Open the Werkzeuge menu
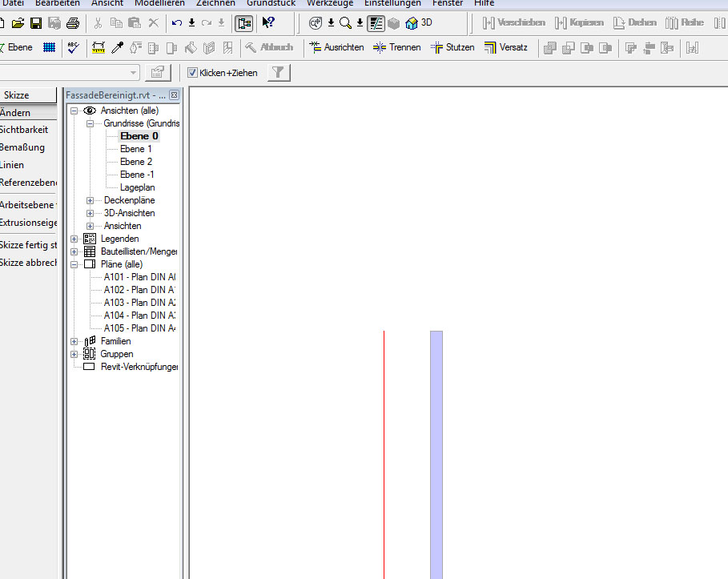 pyautogui.click(x=330, y=3)
